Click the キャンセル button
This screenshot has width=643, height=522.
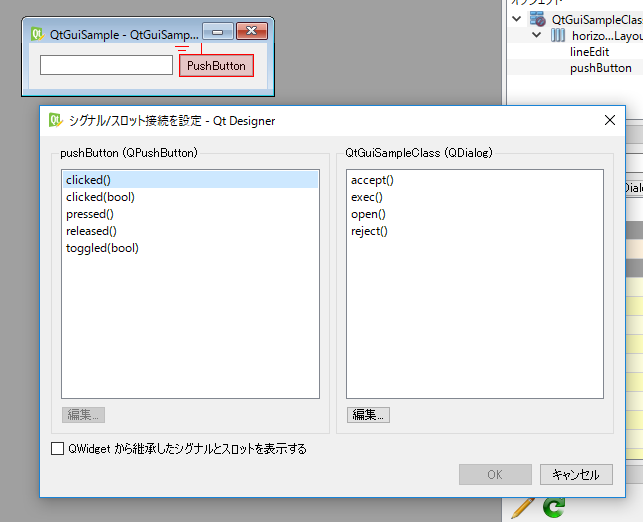tap(576, 474)
